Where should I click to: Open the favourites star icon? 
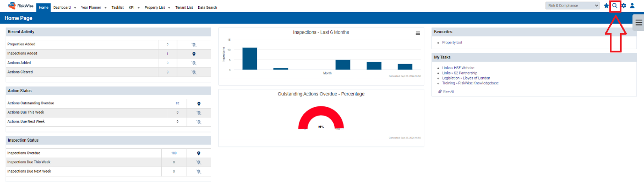[x=606, y=6]
